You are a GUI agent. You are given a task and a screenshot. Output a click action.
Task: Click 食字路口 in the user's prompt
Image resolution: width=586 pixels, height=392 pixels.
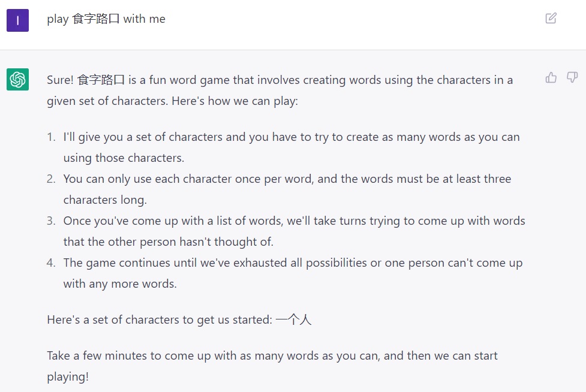click(96, 19)
